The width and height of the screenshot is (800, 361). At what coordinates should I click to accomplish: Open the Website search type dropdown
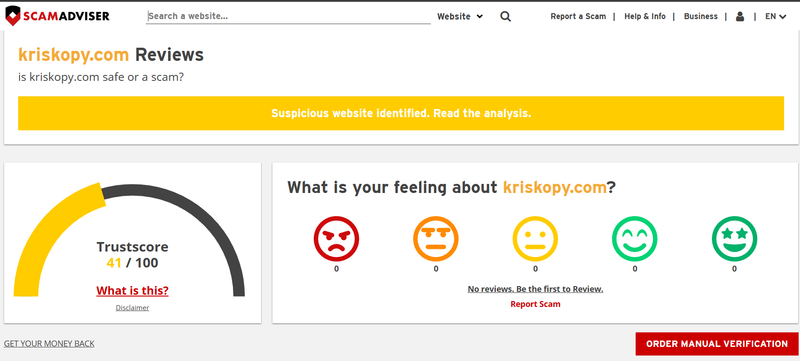[x=460, y=16]
